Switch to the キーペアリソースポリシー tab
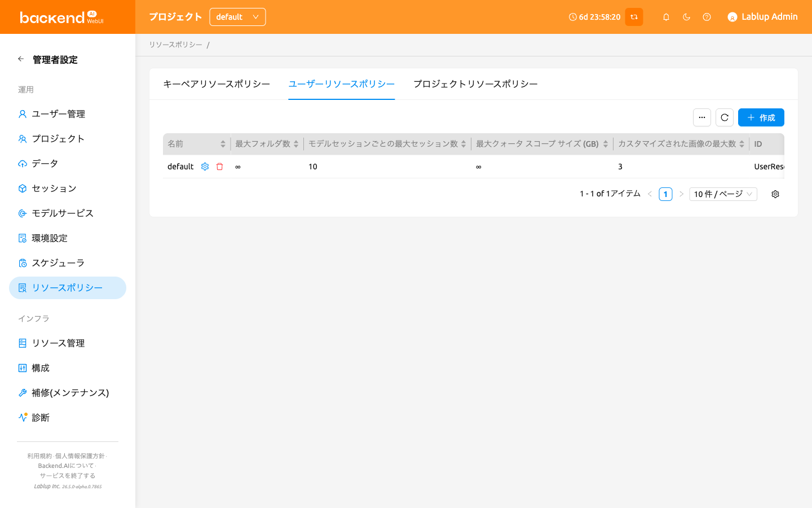This screenshot has width=812, height=508. tap(217, 84)
